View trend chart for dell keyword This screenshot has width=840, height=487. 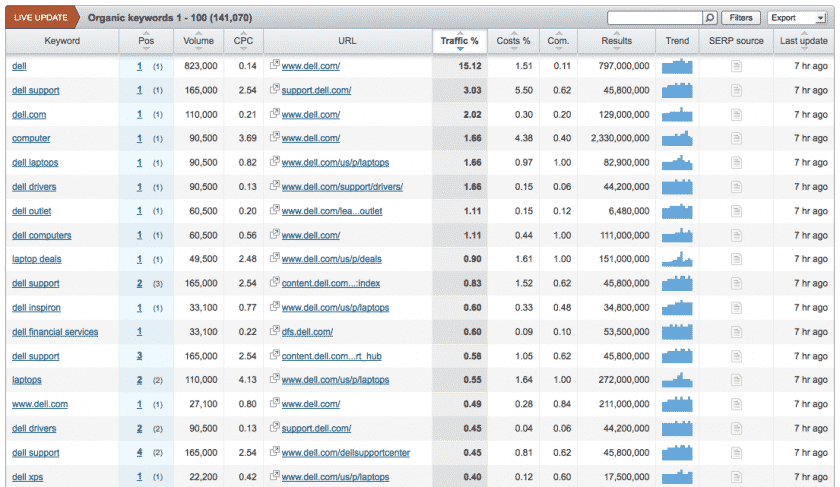click(x=677, y=66)
